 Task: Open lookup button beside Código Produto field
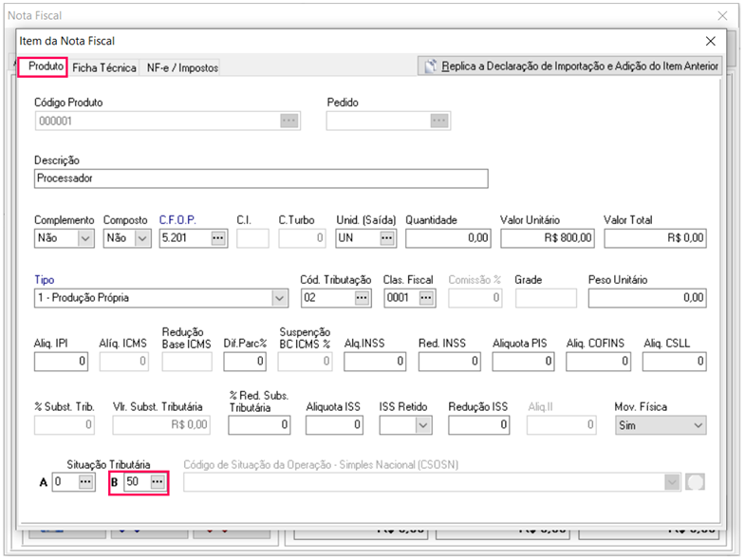pyautogui.click(x=289, y=121)
